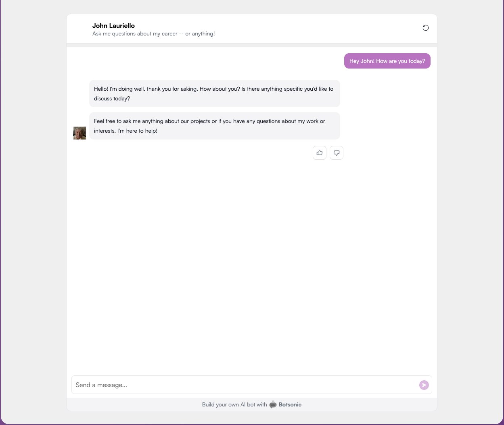Click the bot's 'Hello! I'm doing well' reply
Image resolution: width=504 pixels, height=425 pixels.
click(x=214, y=94)
